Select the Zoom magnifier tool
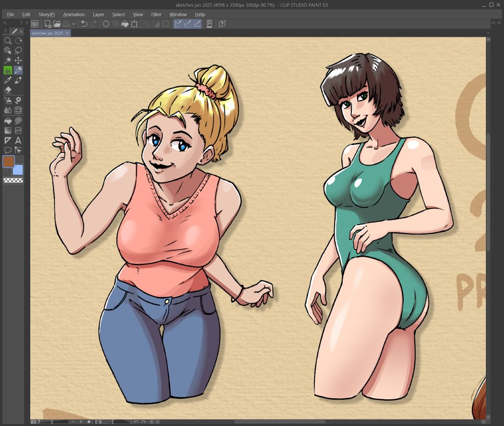This screenshot has width=504, height=426. pos(8,41)
